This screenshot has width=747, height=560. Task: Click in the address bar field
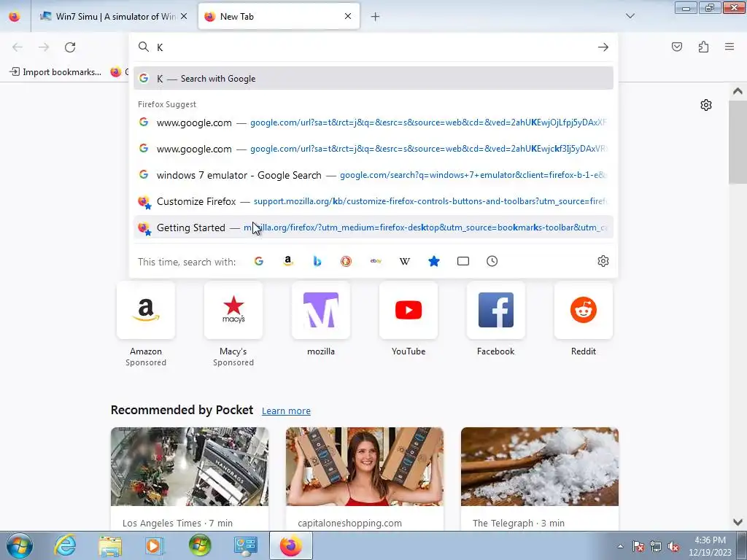tap(373, 47)
